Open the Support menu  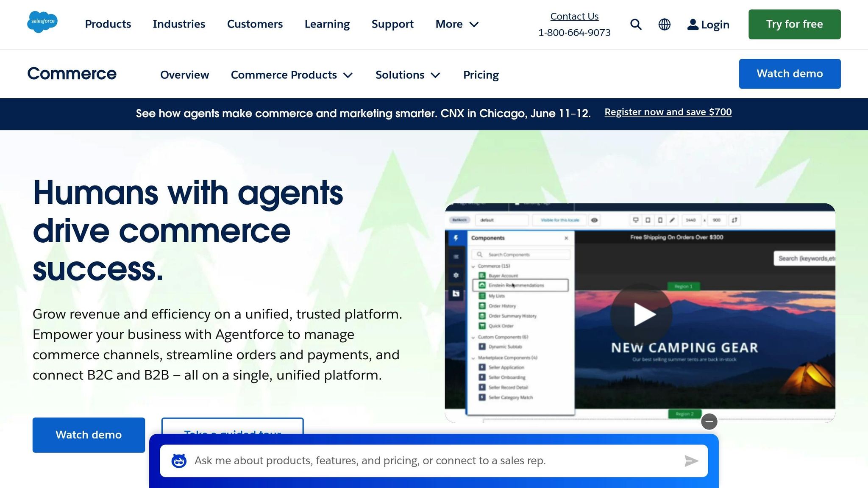click(x=392, y=24)
